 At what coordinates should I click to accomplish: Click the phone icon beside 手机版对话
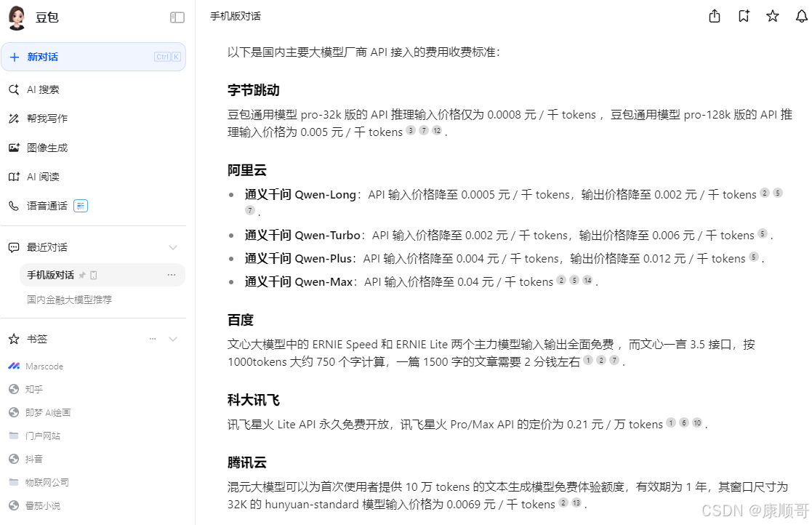(93, 276)
